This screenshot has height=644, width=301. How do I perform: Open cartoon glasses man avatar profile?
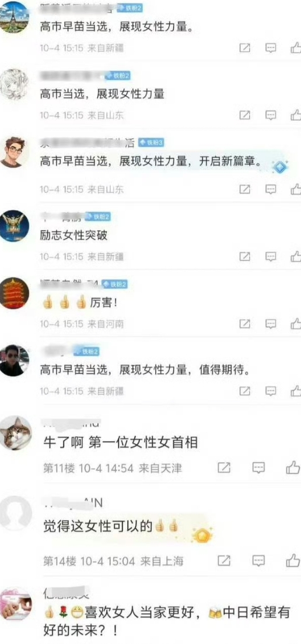14,152
